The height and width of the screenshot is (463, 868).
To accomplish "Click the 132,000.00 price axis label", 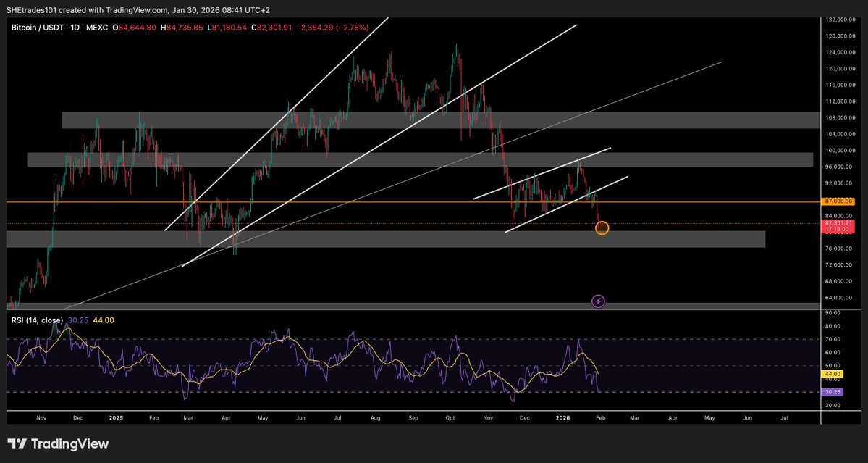I will pyautogui.click(x=840, y=20).
